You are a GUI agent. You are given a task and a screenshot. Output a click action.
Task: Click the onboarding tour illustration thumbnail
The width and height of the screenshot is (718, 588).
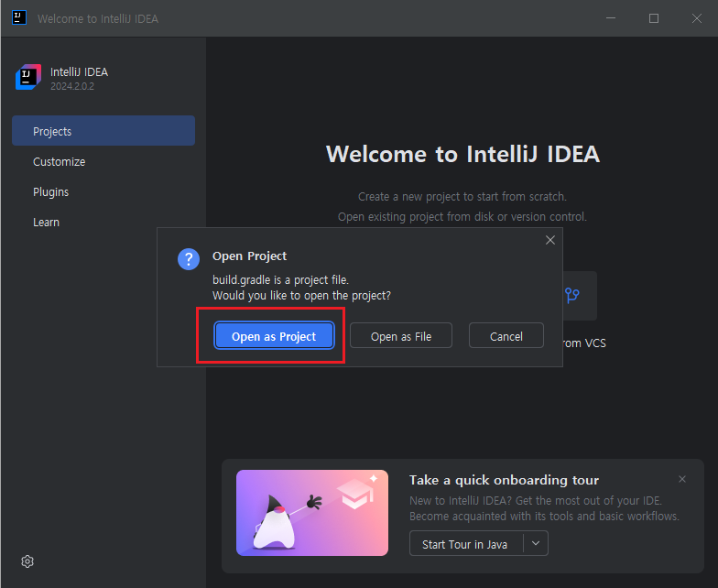[312, 513]
